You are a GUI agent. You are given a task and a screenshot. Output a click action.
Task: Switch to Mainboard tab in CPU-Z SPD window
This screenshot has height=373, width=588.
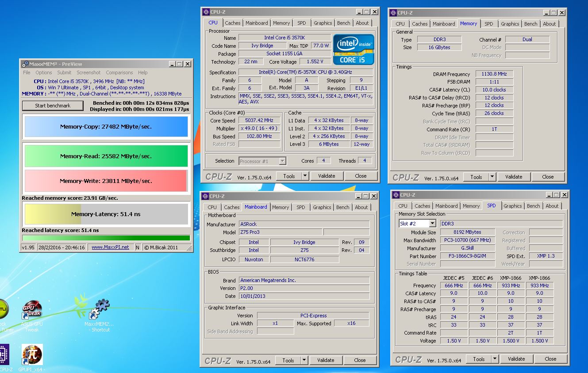(446, 206)
